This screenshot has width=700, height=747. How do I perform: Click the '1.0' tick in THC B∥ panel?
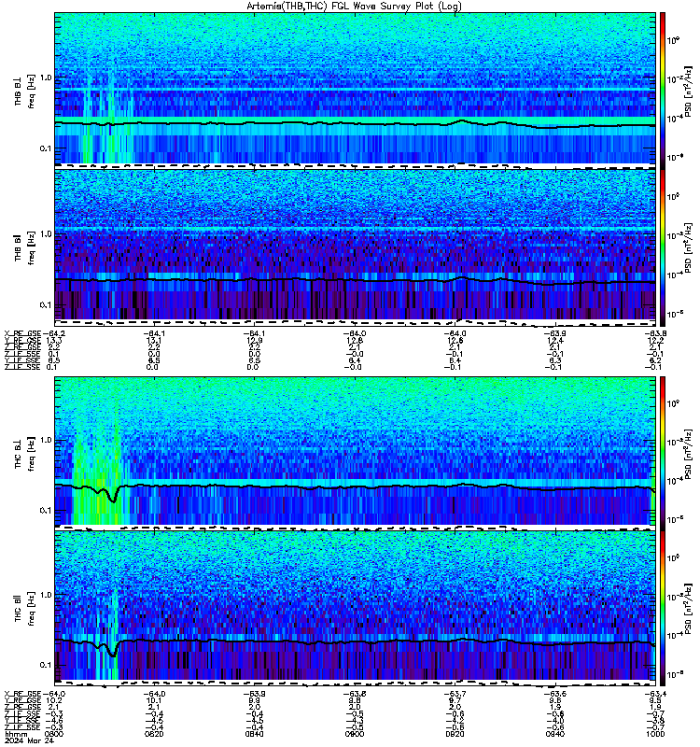tap(46, 595)
